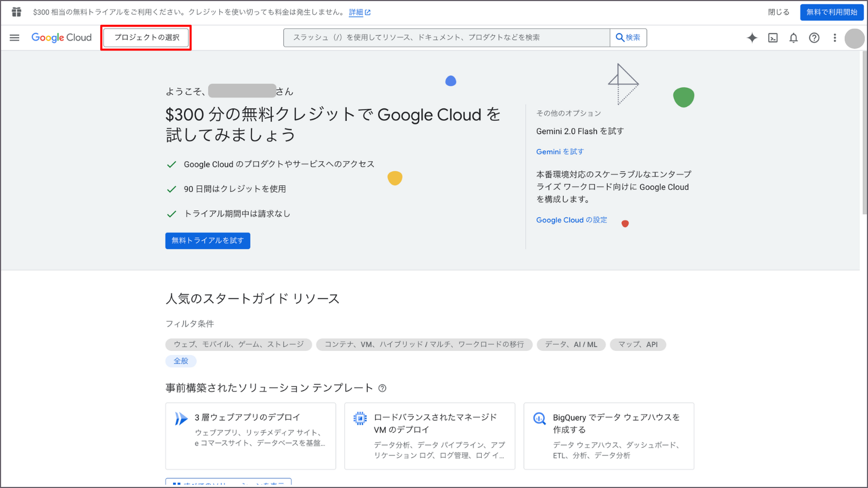Click the 無料で利用開始 button
This screenshot has height=488, width=868.
832,12
